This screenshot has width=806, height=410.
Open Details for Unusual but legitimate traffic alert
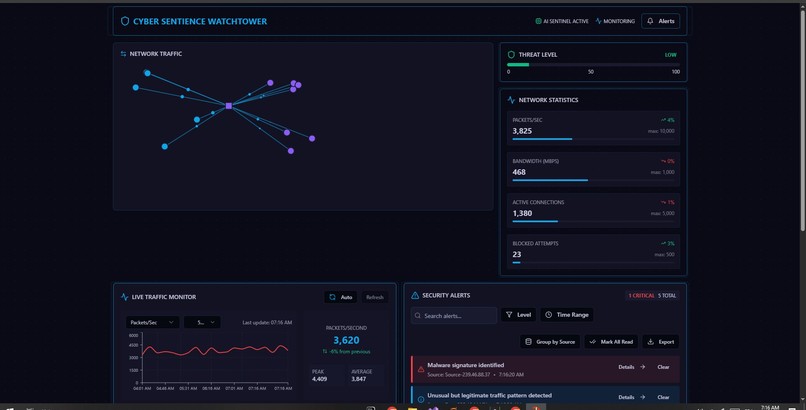pos(632,397)
